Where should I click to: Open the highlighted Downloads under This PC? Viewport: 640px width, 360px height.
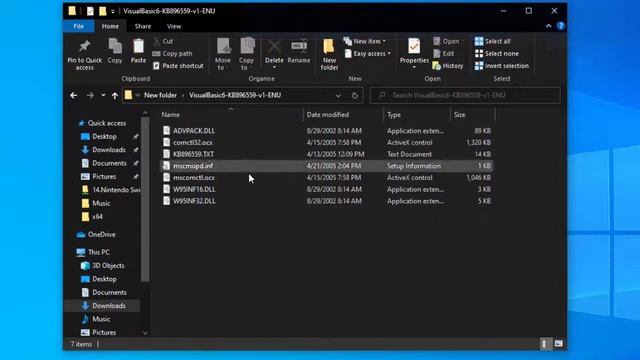coord(109,306)
